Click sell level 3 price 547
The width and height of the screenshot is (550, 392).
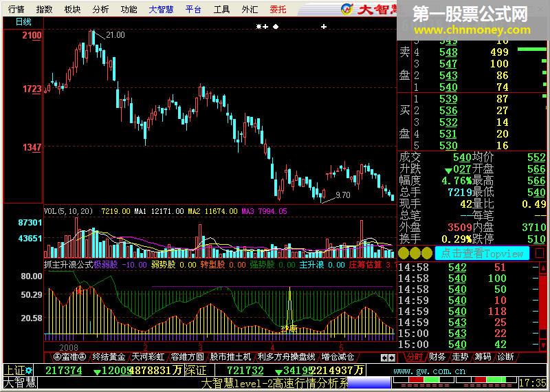pos(448,64)
